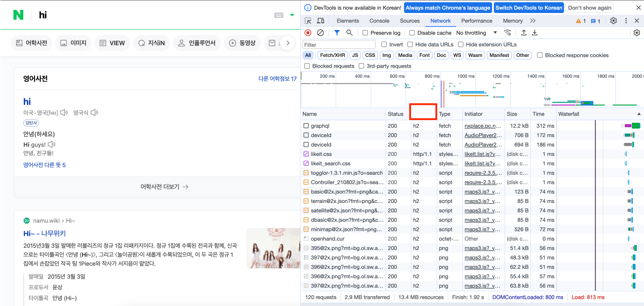Screen dimensions: 644x306
Task: Open the 영어사전 다른 뜻 5 link
Action: tap(44, 165)
